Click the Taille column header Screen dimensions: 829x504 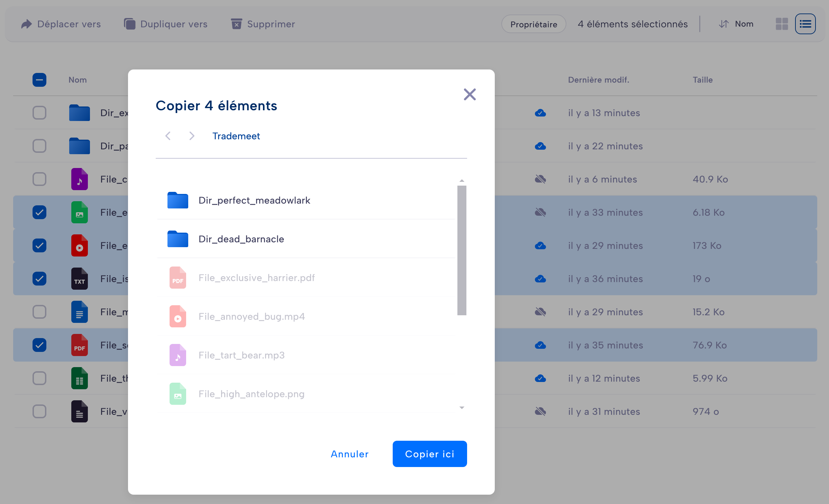(x=702, y=80)
